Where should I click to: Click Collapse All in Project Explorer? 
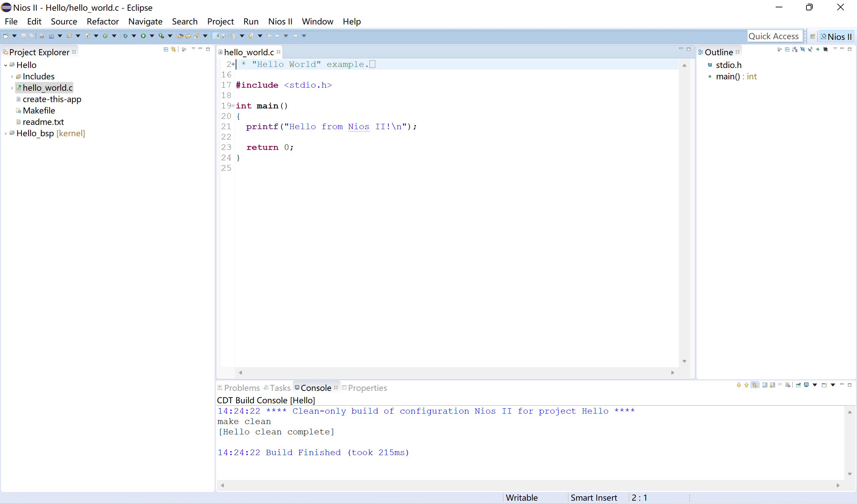point(166,50)
